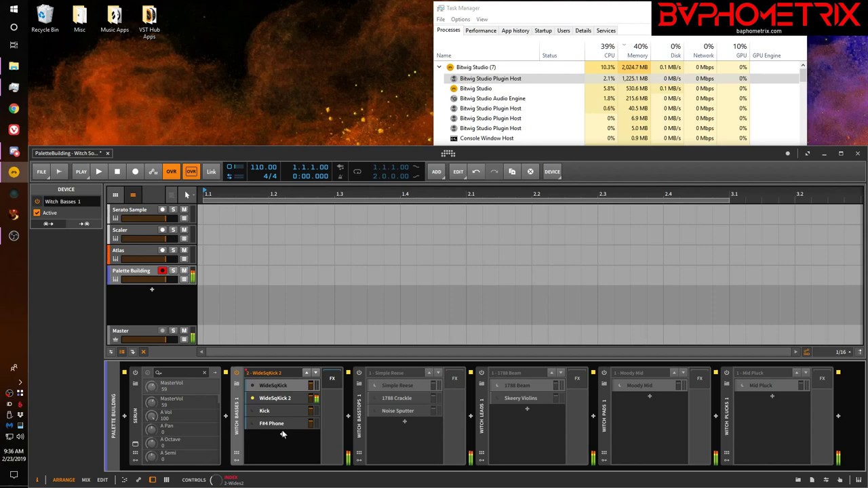
Task: Select previous Witch Basses 1 layer arrow
Action: click(x=306, y=373)
